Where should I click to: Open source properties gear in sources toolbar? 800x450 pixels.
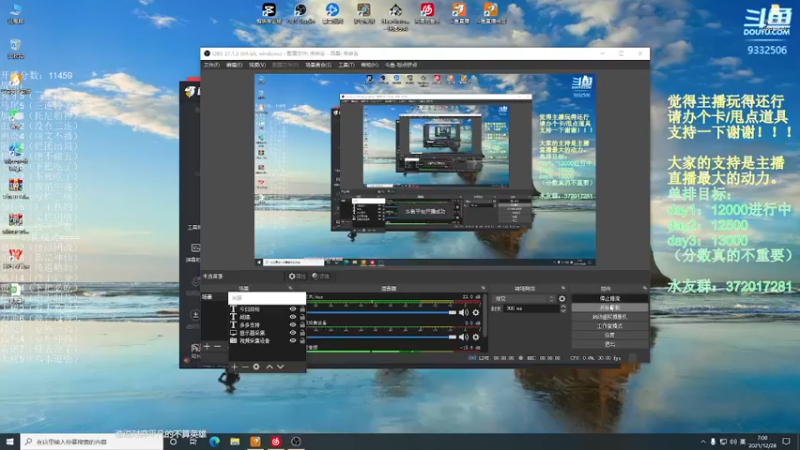(256, 367)
